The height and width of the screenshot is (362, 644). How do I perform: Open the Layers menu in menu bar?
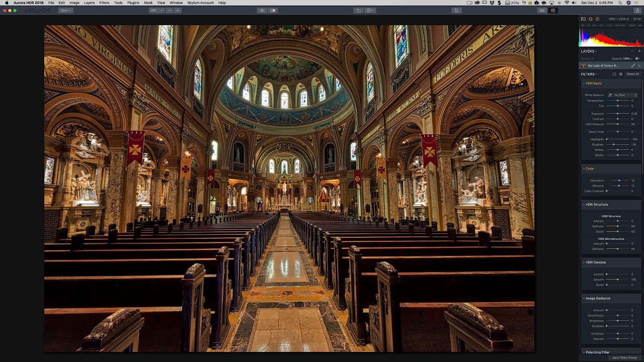(89, 3)
